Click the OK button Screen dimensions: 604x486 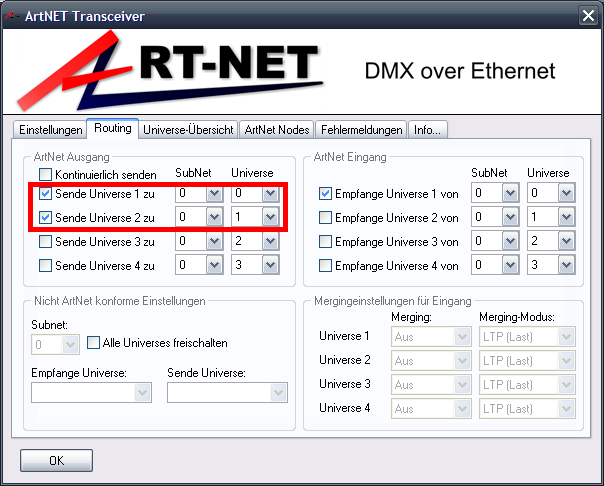pyautogui.click(x=56, y=460)
